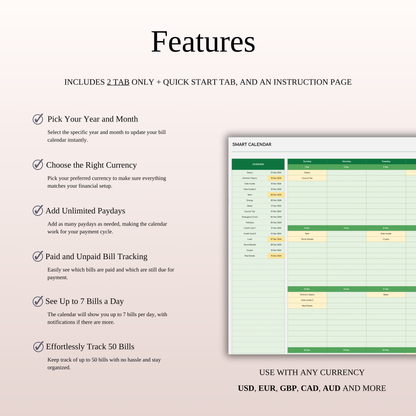Click the checkmark beside Add Unlimited Paydays
Image resolution: width=416 pixels, height=416 pixels.
38,210
